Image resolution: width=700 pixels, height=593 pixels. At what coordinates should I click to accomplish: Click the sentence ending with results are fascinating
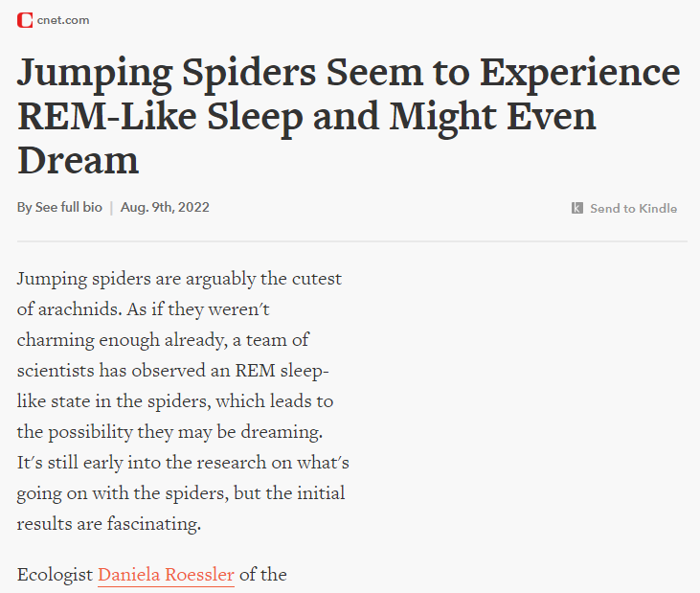pos(183,493)
